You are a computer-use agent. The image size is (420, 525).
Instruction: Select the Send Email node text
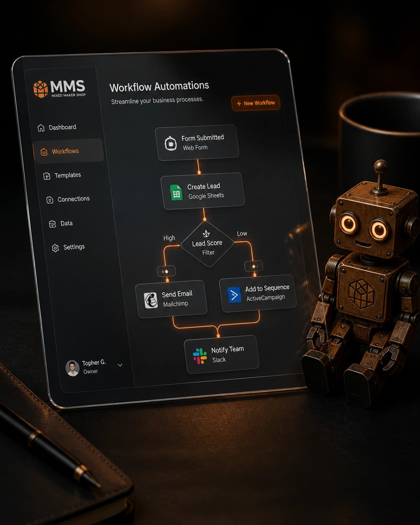click(x=177, y=294)
